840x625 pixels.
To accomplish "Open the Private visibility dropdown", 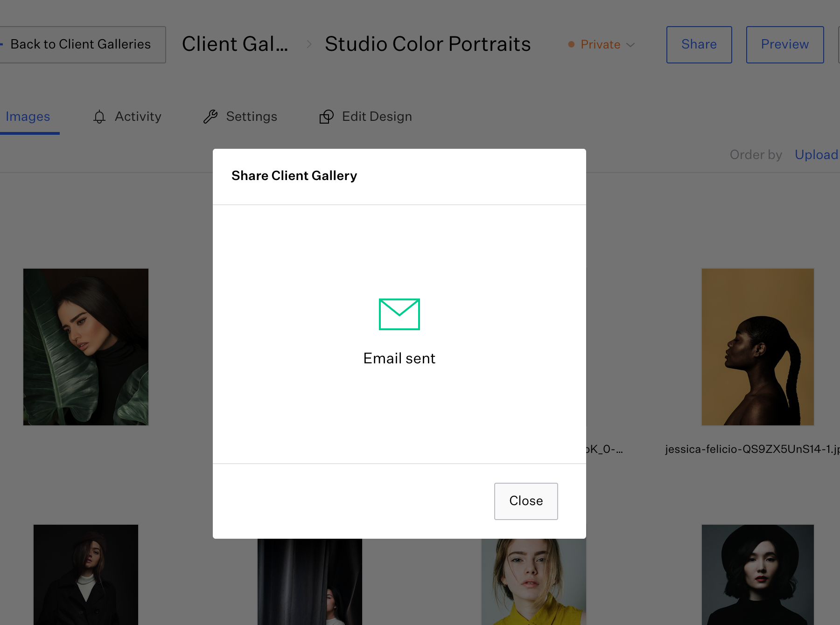I will (x=602, y=45).
